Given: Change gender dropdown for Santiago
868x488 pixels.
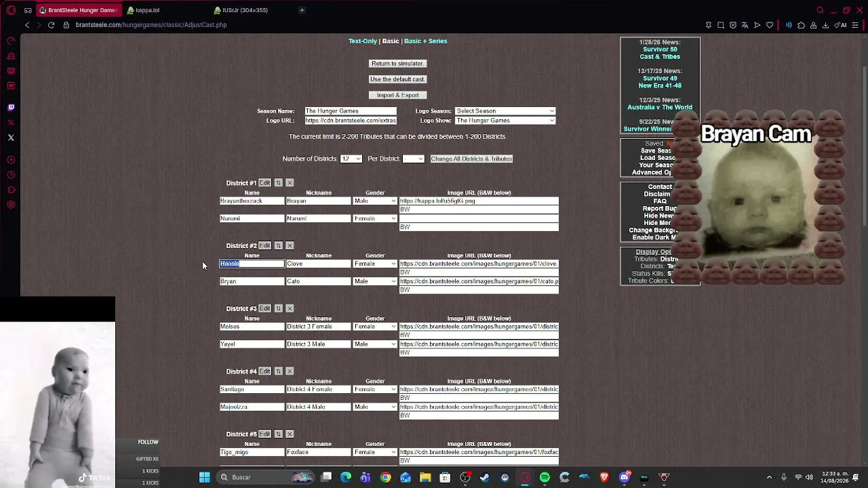Looking at the screenshot, I should click(375, 390).
